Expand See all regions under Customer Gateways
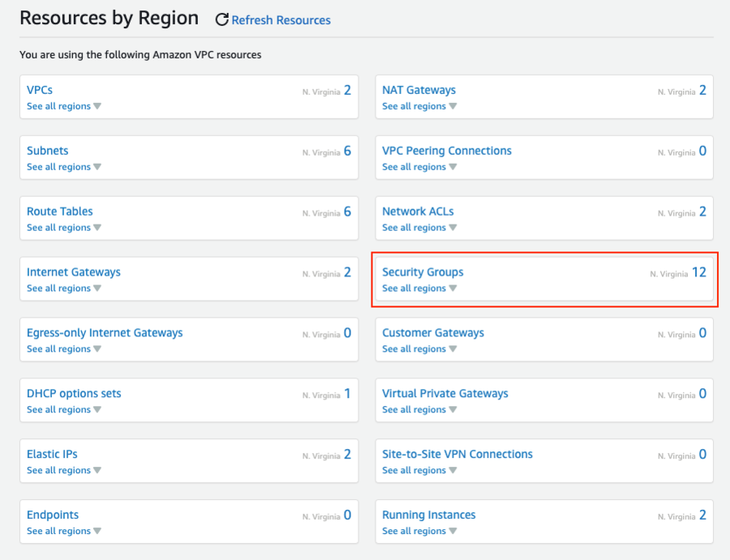The image size is (730, 560). pyautogui.click(x=419, y=348)
